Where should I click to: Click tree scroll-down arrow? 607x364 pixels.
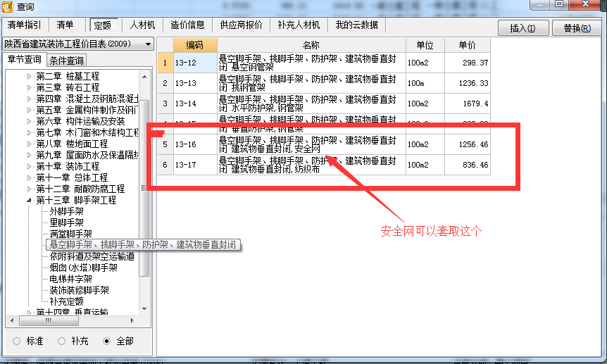pos(144,308)
